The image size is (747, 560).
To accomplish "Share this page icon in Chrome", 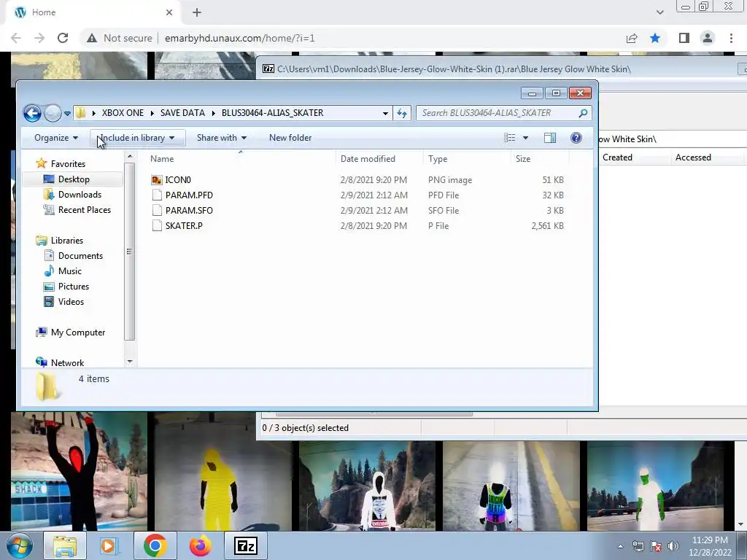I will click(x=632, y=38).
